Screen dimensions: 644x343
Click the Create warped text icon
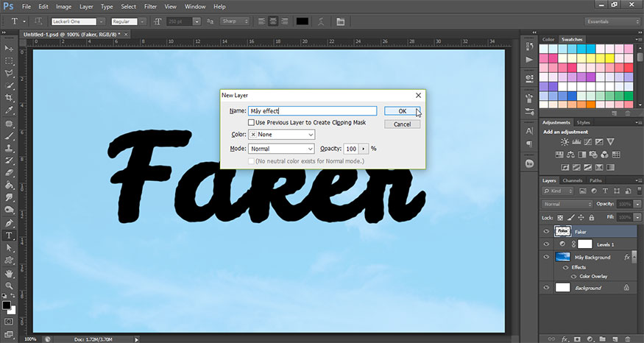[x=321, y=21]
